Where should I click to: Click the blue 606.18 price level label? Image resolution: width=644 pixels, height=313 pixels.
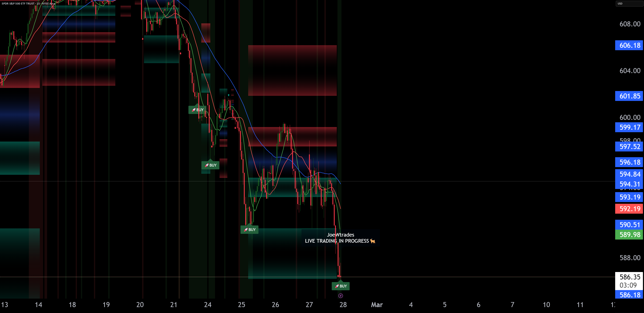click(x=629, y=45)
